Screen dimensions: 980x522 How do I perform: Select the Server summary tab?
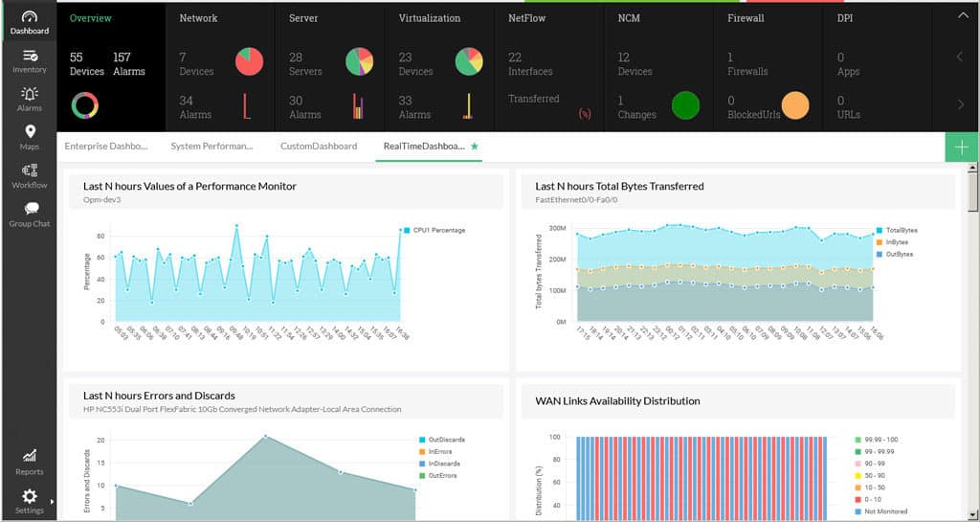coord(303,18)
